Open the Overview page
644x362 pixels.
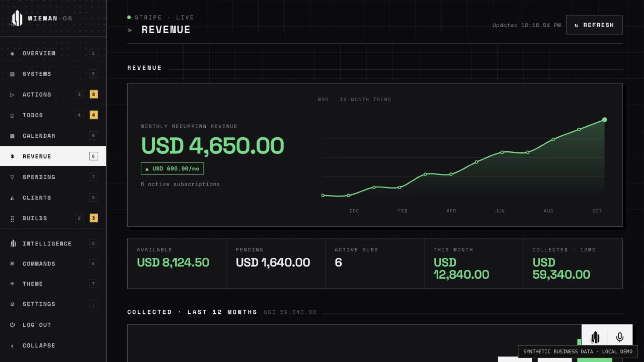tap(53, 53)
